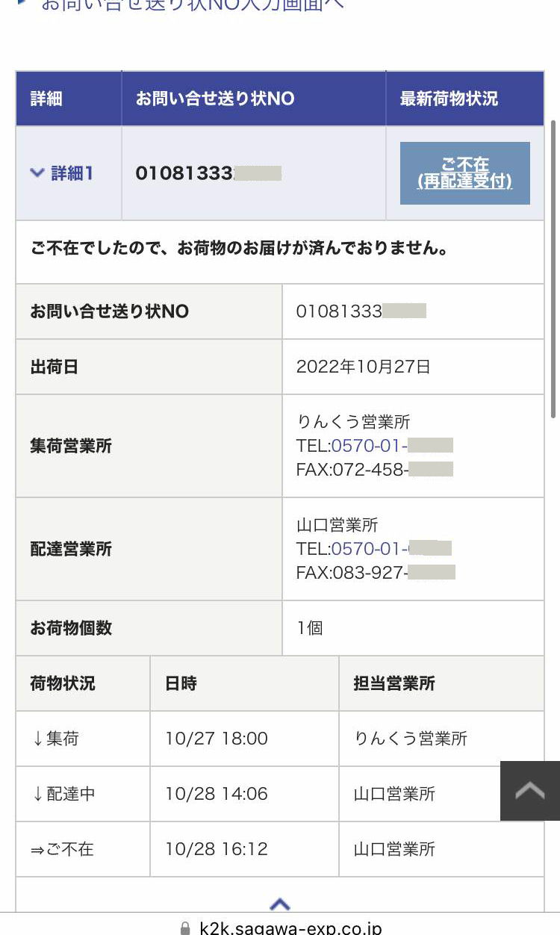This screenshot has height=935, width=560.
Task: Click the 最新荷物状況 column header
Action: 449,99
